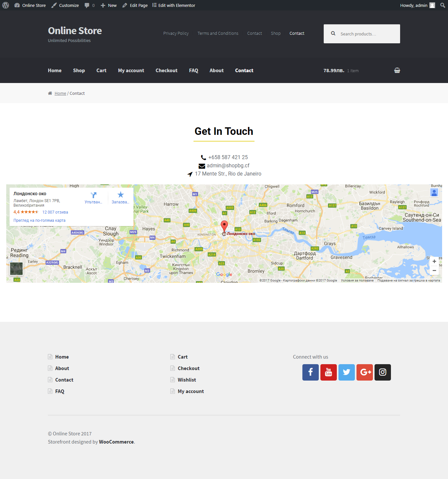Open Online Store dashboard link in admin bar
The width and height of the screenshot is (448, 479).
pos(30,5)
